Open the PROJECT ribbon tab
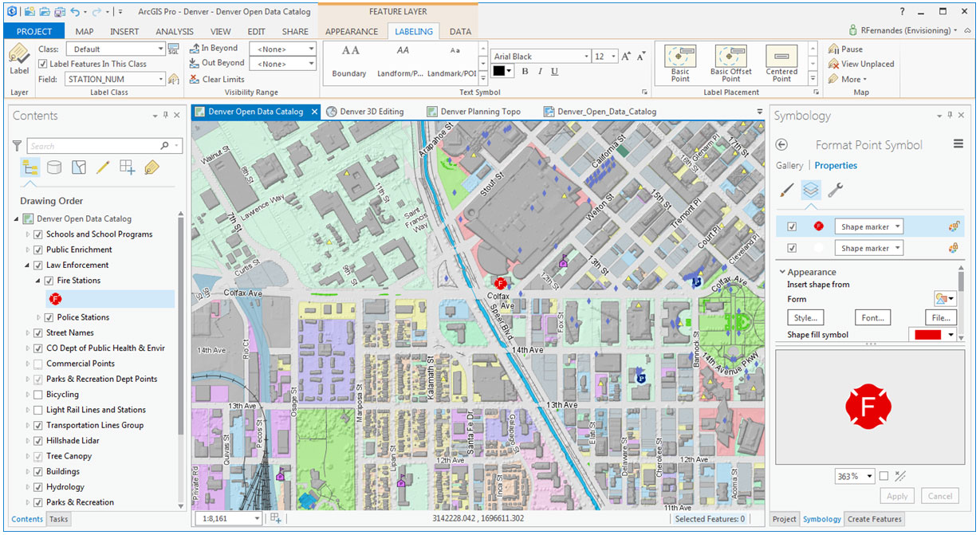Viewport: 980px width, 535px height. pyautogui.click(x=34, y=31)
